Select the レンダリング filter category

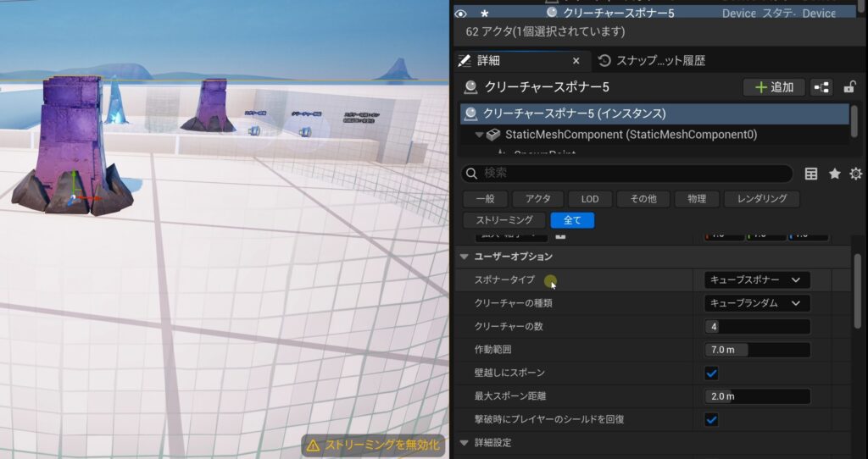pos(761,199)
